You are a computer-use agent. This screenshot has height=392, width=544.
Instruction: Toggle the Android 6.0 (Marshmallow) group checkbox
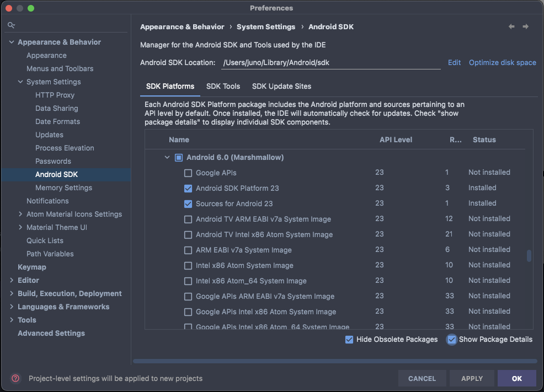click(179, 158)
